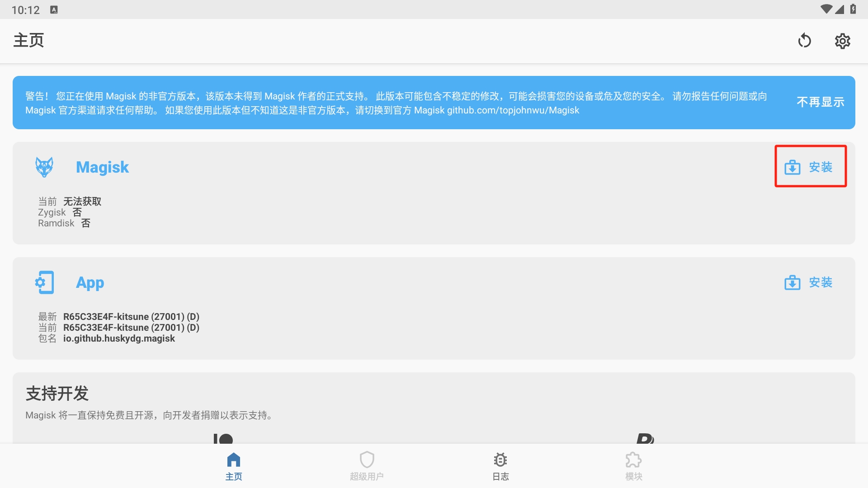Click the cellular signal icon
The width and height of the screenshot is (868, 488).
tap(840, 9)
